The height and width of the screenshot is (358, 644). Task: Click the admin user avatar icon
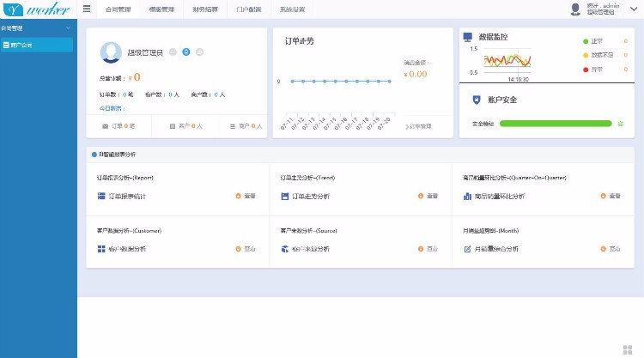click(575, 9)
